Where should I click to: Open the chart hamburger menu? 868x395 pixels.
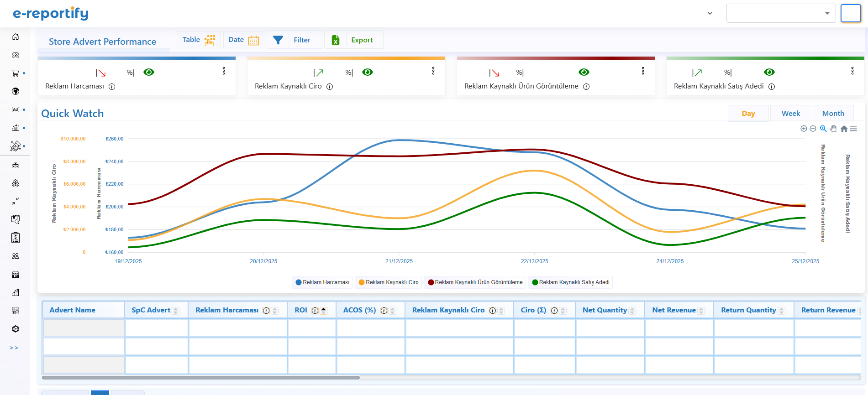pyautogui.click(x=853, y=129)
